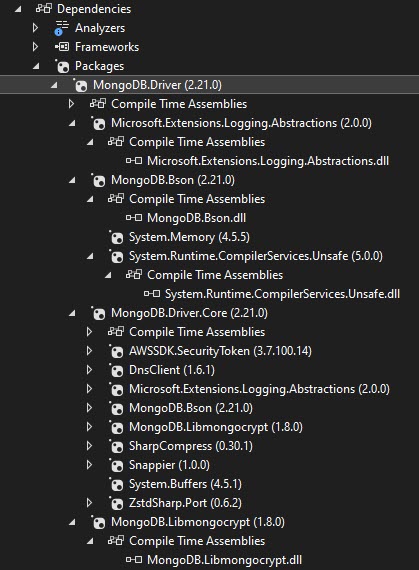The width and height of the screenshot is (419, 570).
Task: Collapse MongoDB.Driver.Core (2.21.0) node
Action: pyautogui.click(x=72, y=313)
